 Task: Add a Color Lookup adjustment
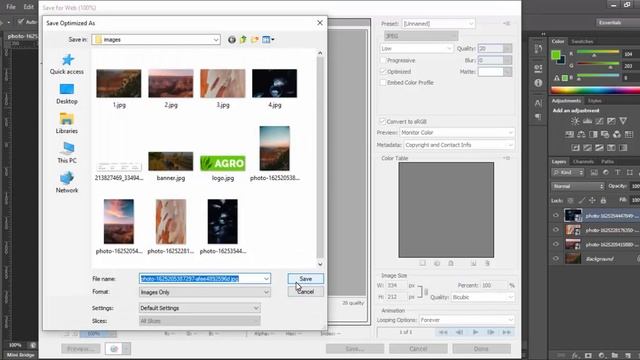click(x=629, y=134)
